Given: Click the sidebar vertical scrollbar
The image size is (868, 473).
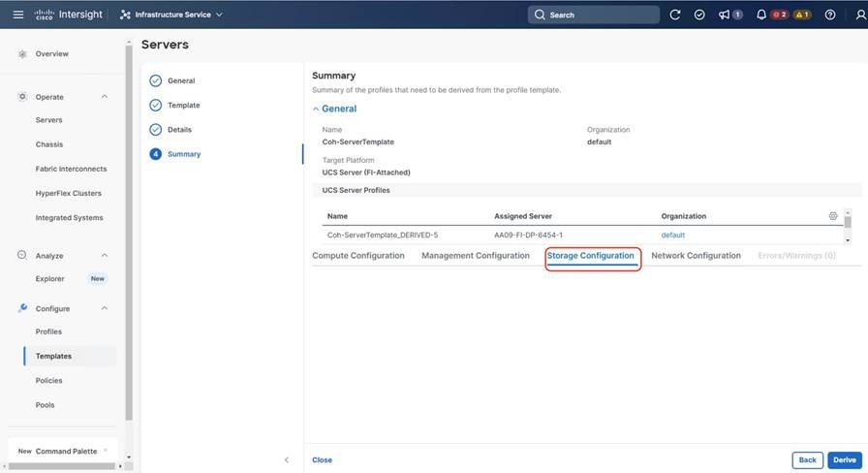Looking at the screenshot, I should tap(129, 233).
